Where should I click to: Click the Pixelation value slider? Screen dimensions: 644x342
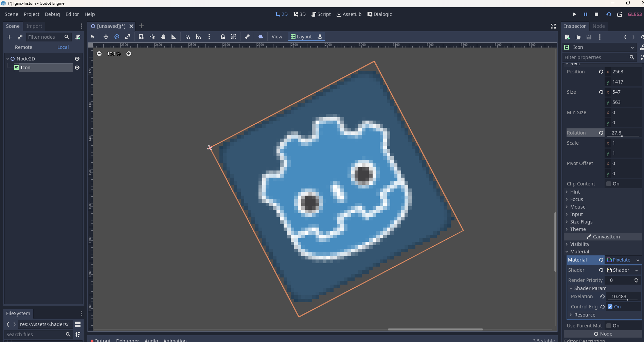pos(624,296)
